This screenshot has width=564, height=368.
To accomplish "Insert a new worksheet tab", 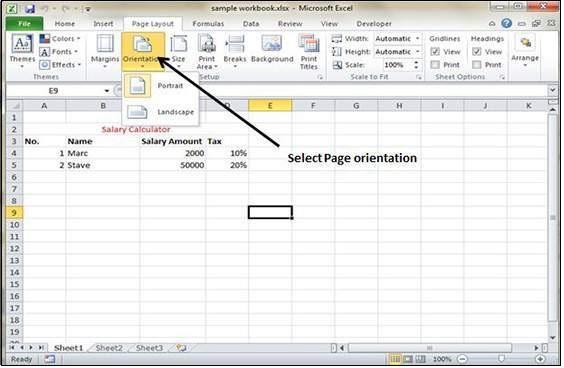I will (182, 348).
